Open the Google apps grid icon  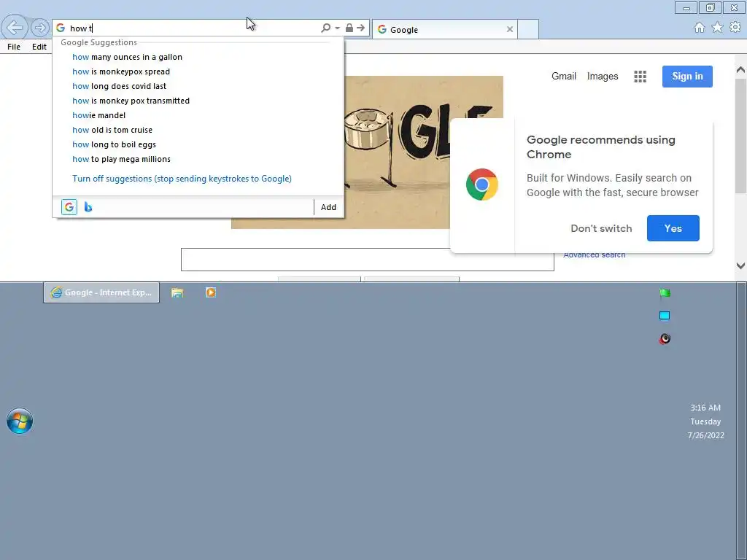click(640, 77)
